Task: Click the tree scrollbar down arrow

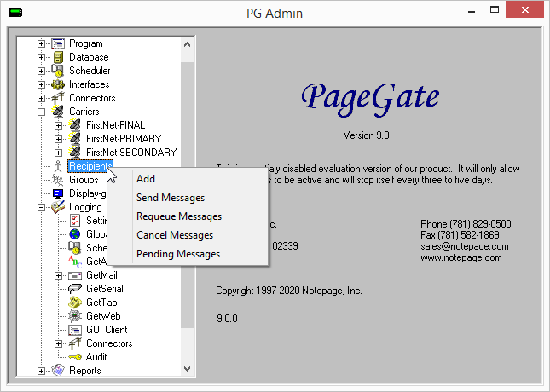Action: (x=188, y=369)
